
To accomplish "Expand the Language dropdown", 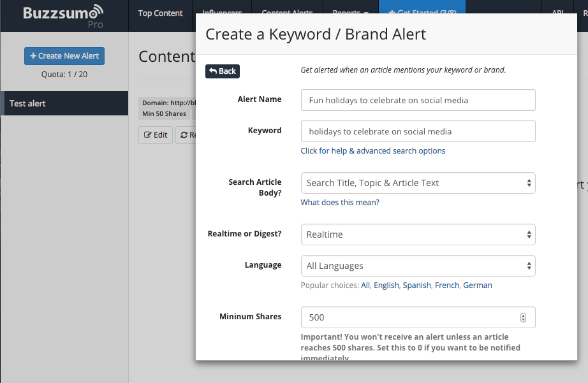I will (418, 266).
